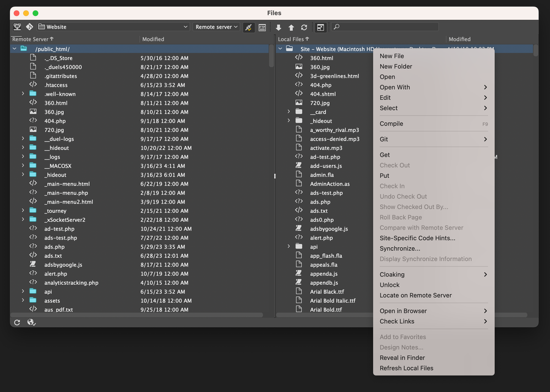Collapse the /public_html/ folder tree

pyautogui.click(x=14, y=48)
